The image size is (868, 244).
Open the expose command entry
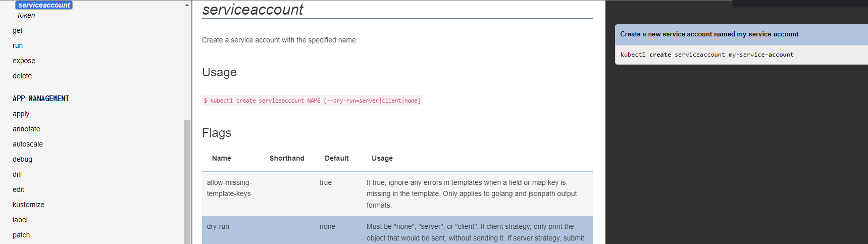point(24,61)
